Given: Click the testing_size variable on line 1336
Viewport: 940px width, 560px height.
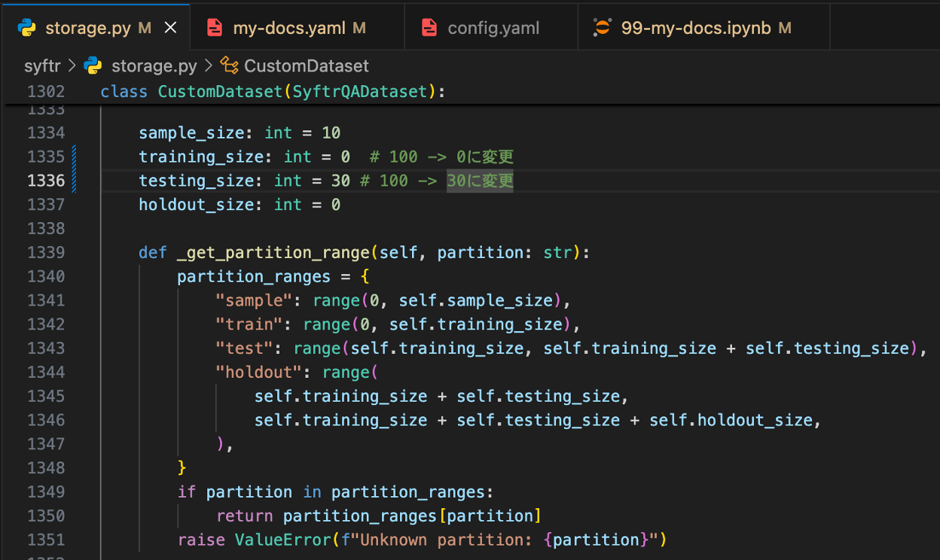Looking at the screenshot, I should coord(196,181).
